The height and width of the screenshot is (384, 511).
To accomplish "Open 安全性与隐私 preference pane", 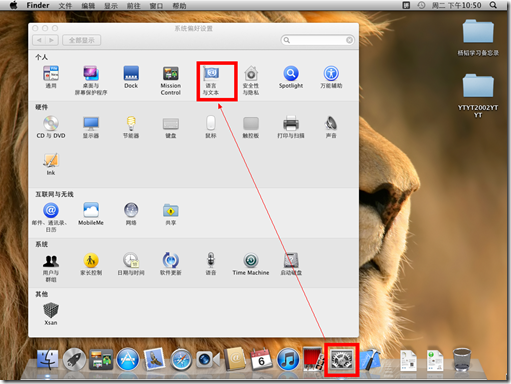I will [x=251, y=80].
